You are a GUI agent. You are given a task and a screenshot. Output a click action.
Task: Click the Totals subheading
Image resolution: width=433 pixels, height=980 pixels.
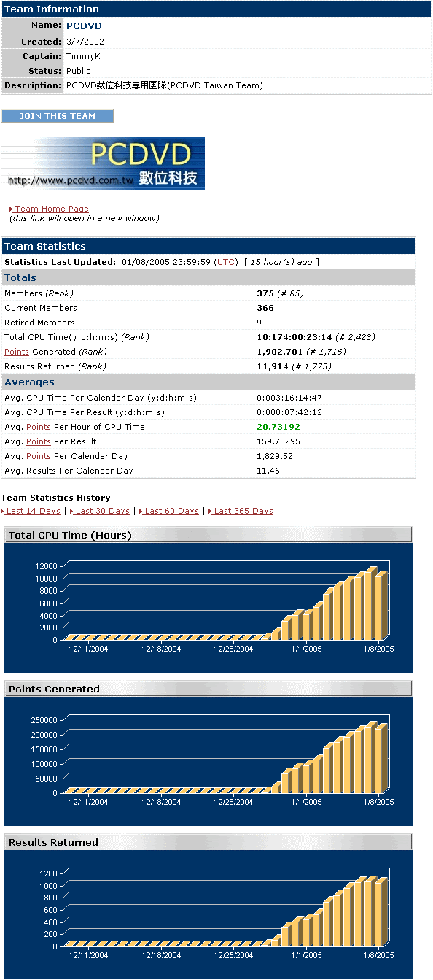(x=208, y=277)
